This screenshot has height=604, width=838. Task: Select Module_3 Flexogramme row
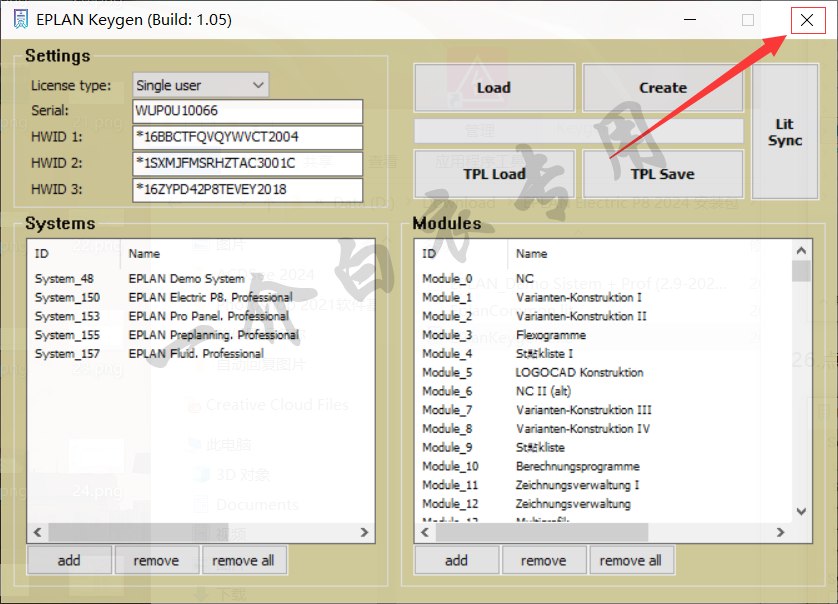[x=603, y=335]
